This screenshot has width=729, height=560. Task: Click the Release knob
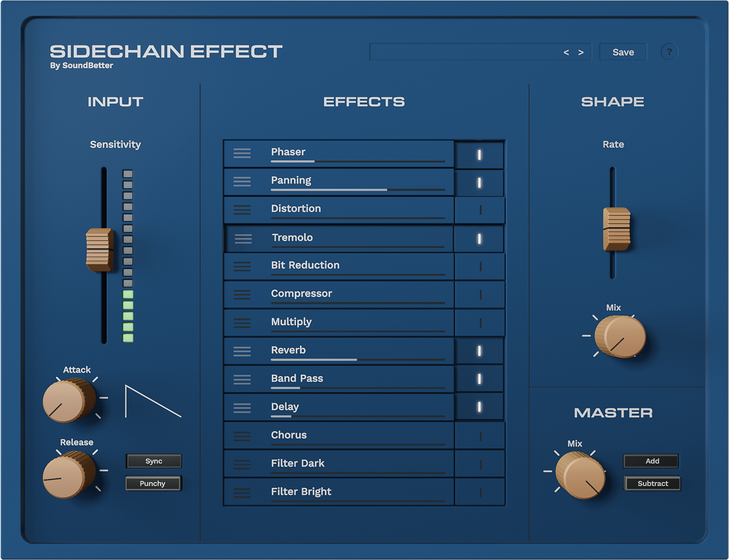point(68,474)
